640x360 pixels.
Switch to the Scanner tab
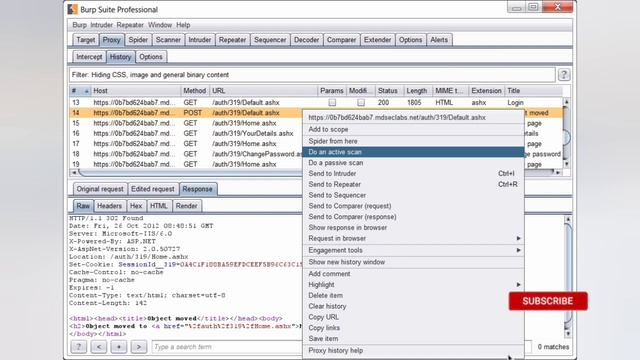point(168,40)
